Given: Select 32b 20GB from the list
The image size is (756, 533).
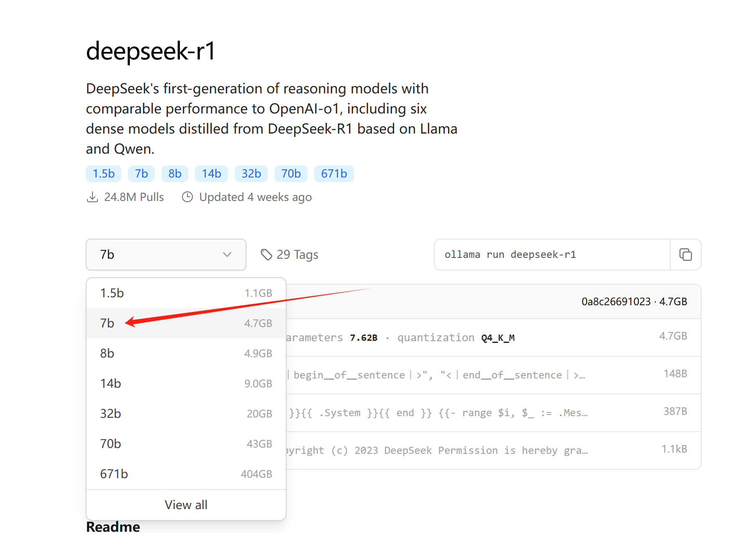Looking at the screenshot, I should point(186,414).
